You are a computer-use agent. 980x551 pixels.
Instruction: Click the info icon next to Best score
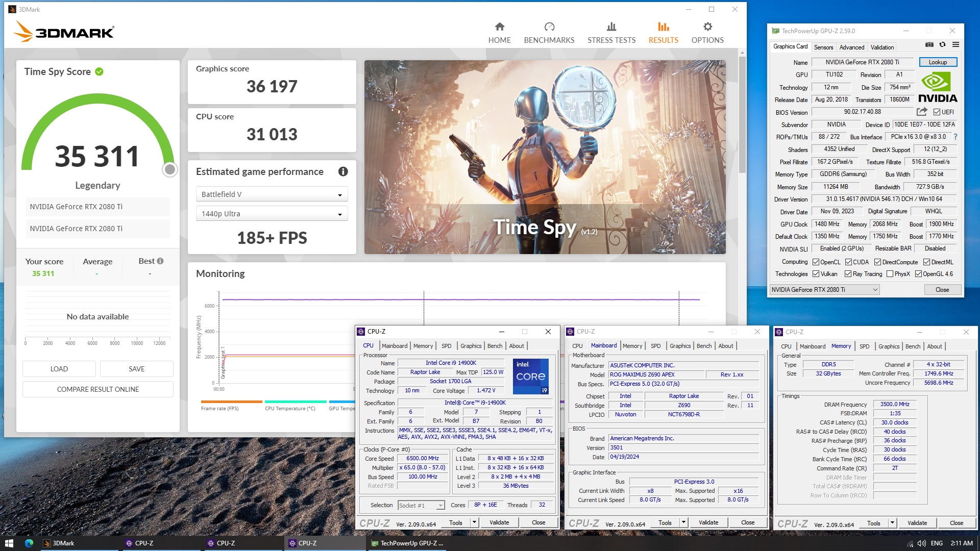pos(160,261)
